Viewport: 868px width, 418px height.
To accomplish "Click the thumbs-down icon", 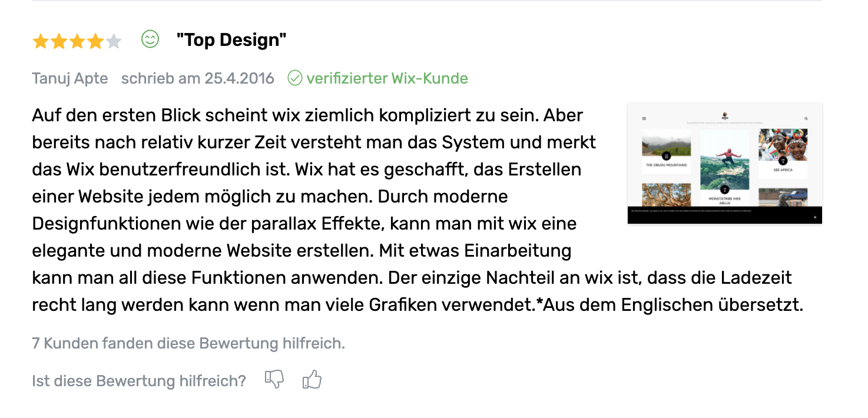I will [274, 380].
